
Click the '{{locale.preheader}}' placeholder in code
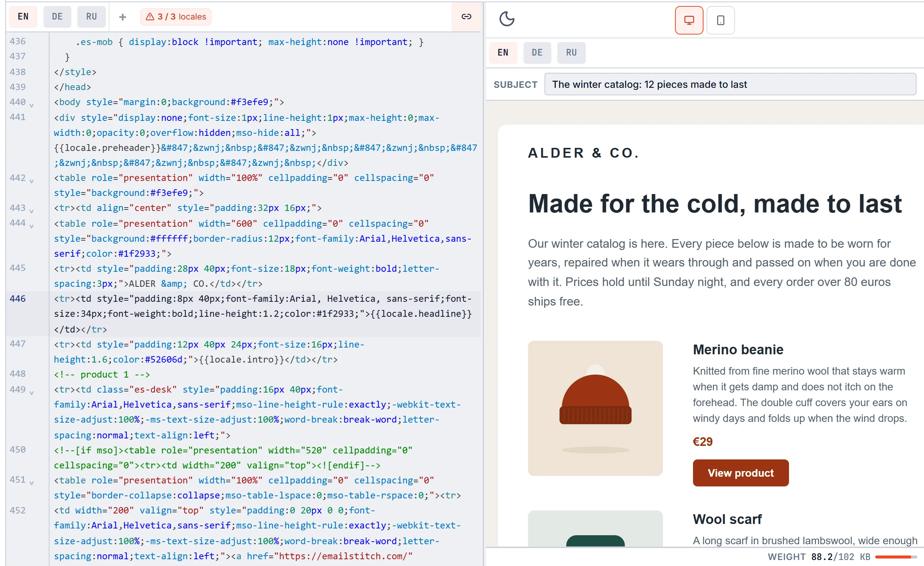[x=107, y=148]
